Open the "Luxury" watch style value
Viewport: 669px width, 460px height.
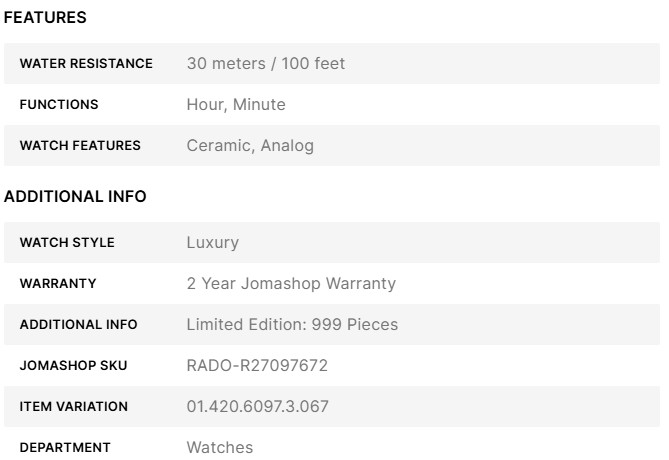(212, 243)
